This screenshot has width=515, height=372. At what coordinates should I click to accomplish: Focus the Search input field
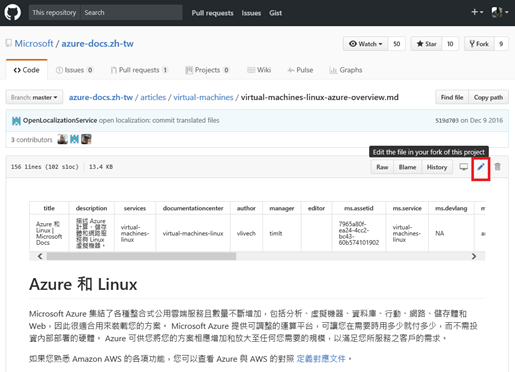tap(132, 13)
